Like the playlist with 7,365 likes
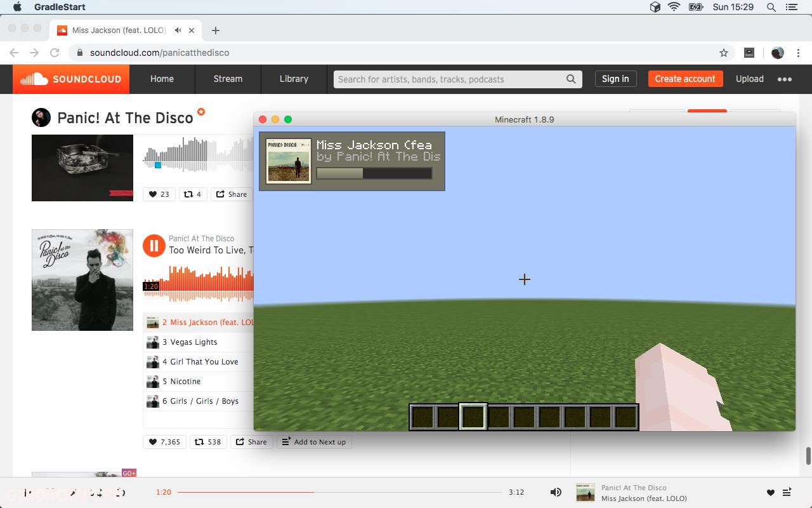Screen dimensions: 812x508 (165, 442)
